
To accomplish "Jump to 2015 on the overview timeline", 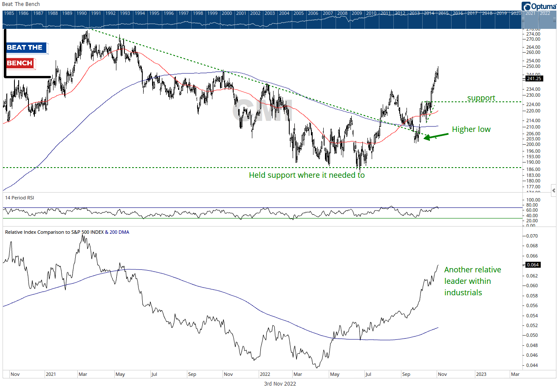I will coord(444,13).
